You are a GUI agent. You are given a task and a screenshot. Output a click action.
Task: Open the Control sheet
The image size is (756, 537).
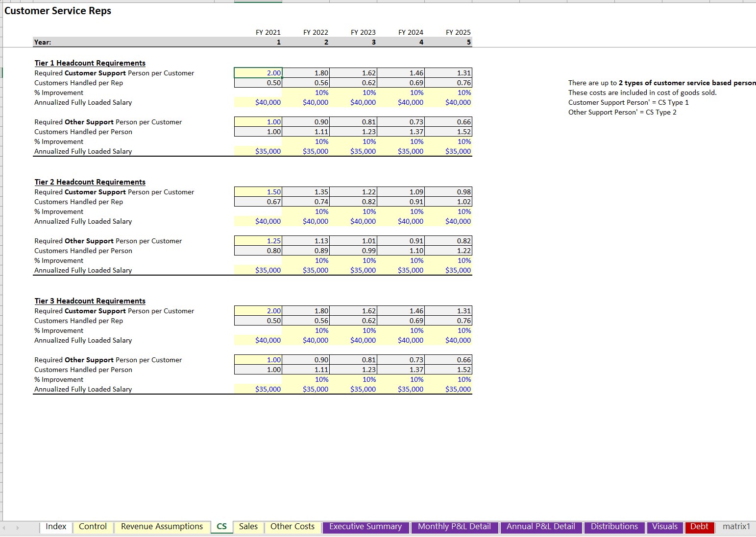(x=93, y=527)
